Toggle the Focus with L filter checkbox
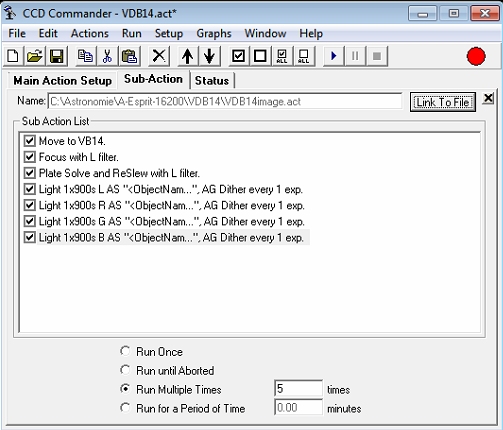 30,157
